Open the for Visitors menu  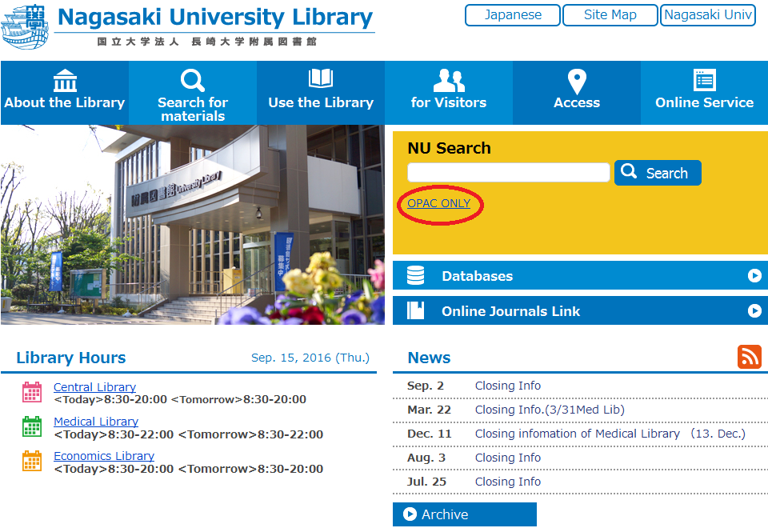pyautogui.click(x=449, y=93)
